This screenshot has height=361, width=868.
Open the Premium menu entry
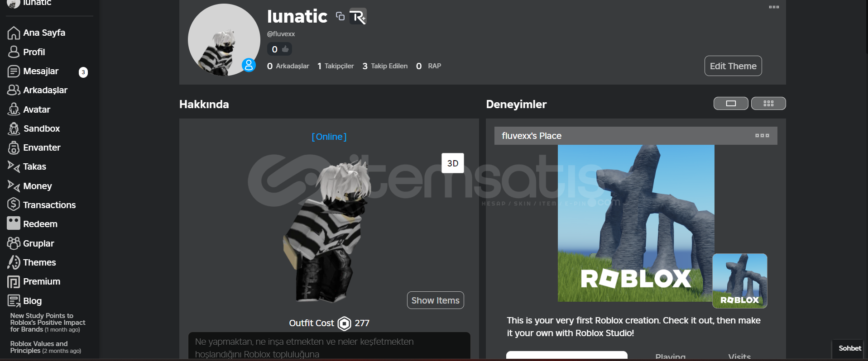coord(42,281)
